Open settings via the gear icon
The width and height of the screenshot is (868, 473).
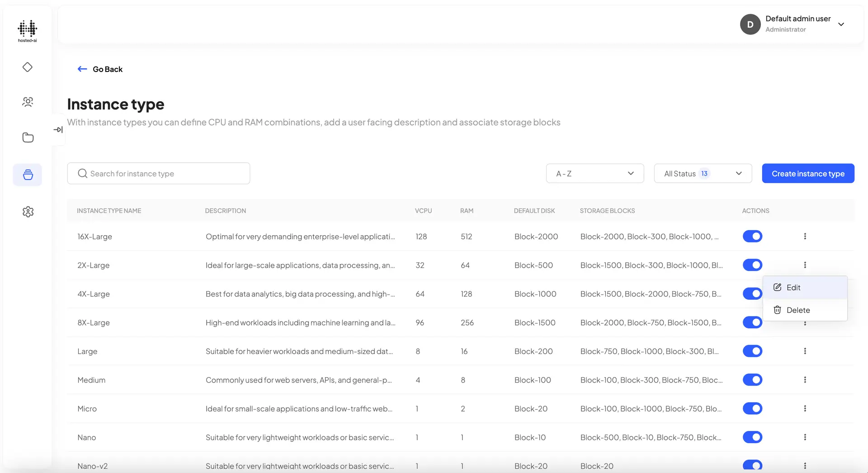[28, 211]
